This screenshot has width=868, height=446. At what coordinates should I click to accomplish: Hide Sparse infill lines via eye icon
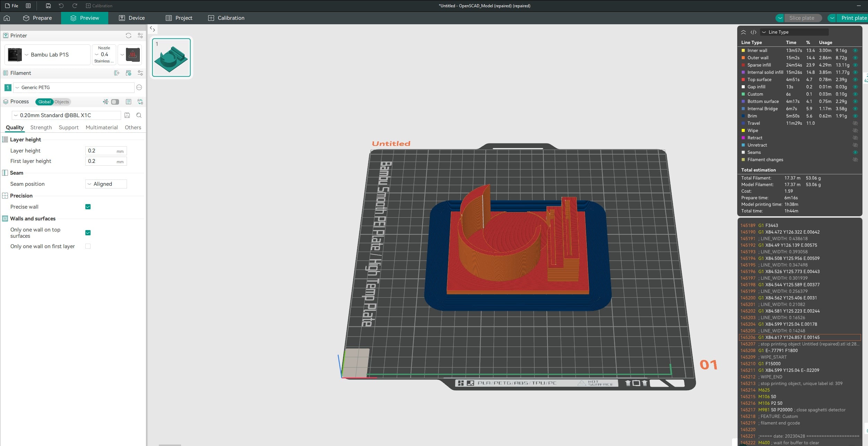(x=855, y=65)
